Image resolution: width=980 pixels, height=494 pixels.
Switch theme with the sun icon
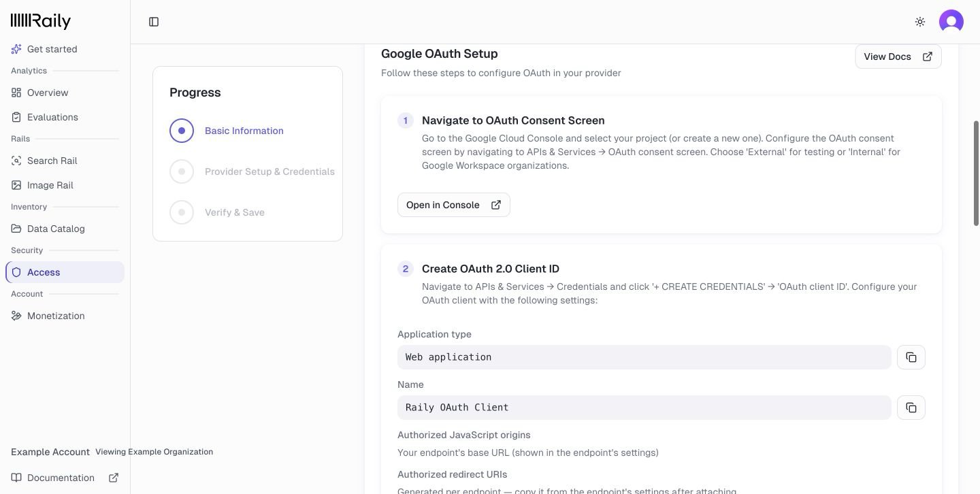click(x=920, y=22)
